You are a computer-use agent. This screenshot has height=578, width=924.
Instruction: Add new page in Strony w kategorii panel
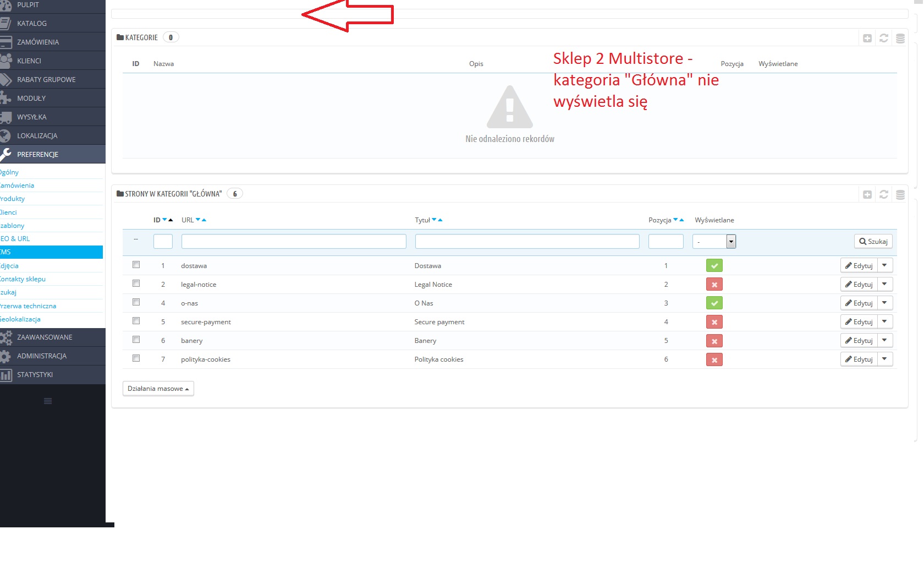[x=867, y=194]
